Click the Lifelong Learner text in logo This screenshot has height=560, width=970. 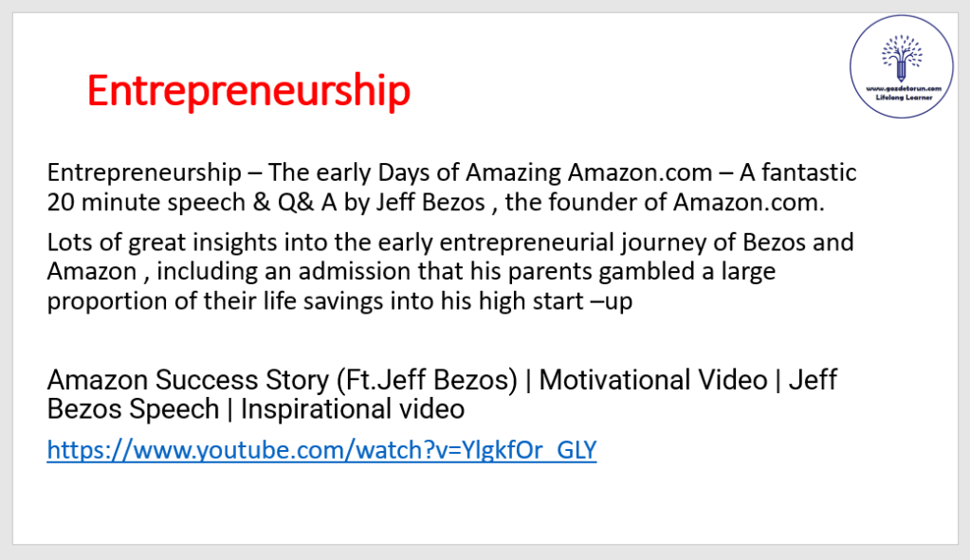pyautogui.click(x=901, y=96)
